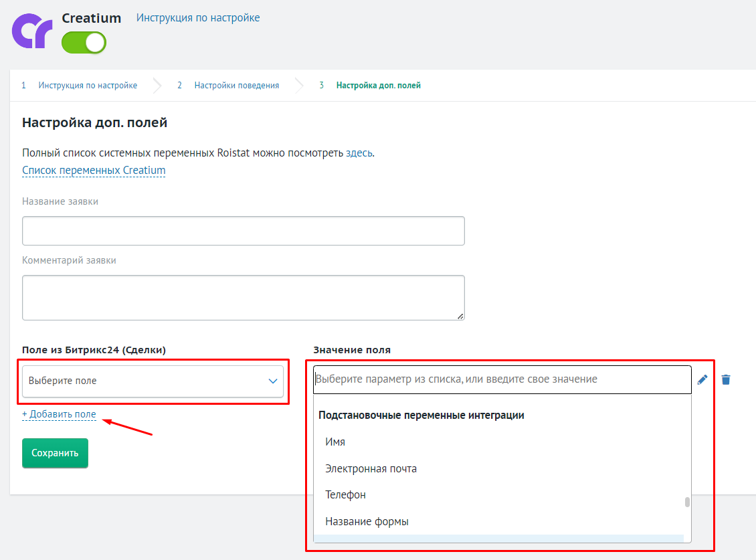Image resolution: width=756 pixels, height=560 pixels.
Task: Focus the "Комментарий заявки" textarea
Action: [244, 298]
